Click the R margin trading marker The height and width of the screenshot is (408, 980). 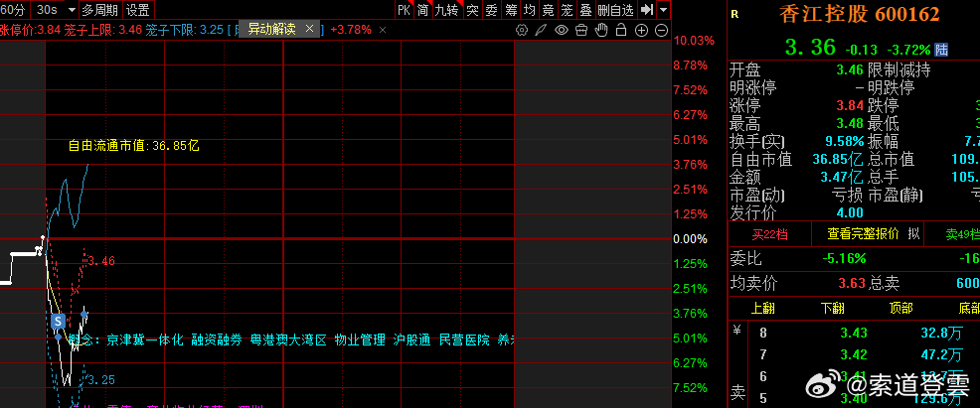pos(735,15)
